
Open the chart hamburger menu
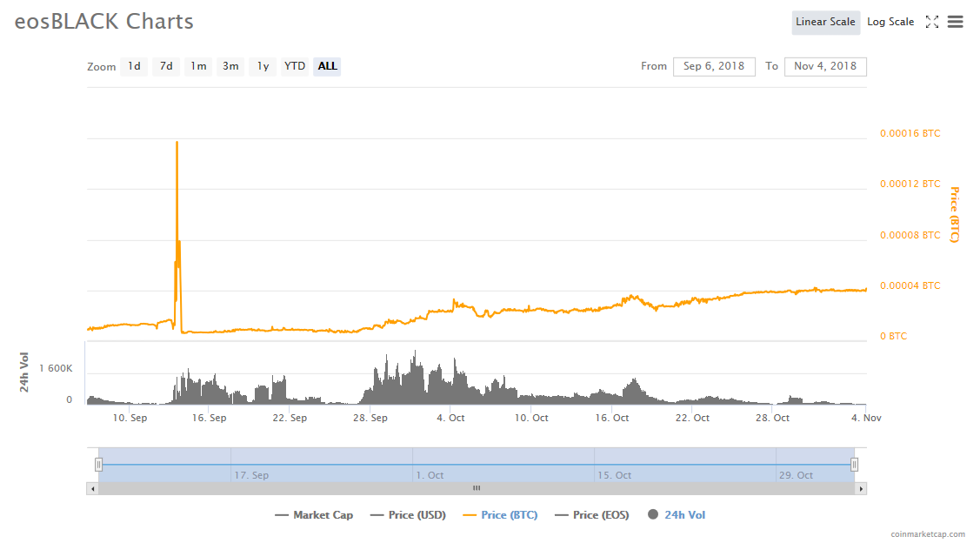[x=955, y=22]
